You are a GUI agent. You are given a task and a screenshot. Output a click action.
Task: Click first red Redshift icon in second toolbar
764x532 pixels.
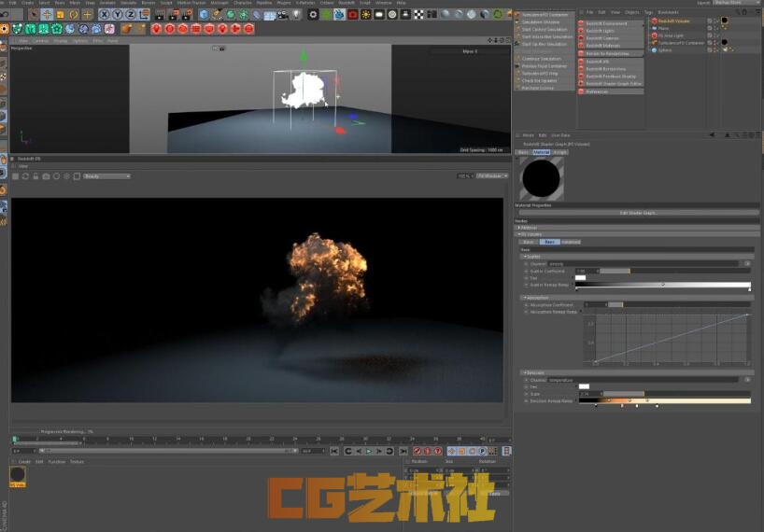(x=156, y=29)
